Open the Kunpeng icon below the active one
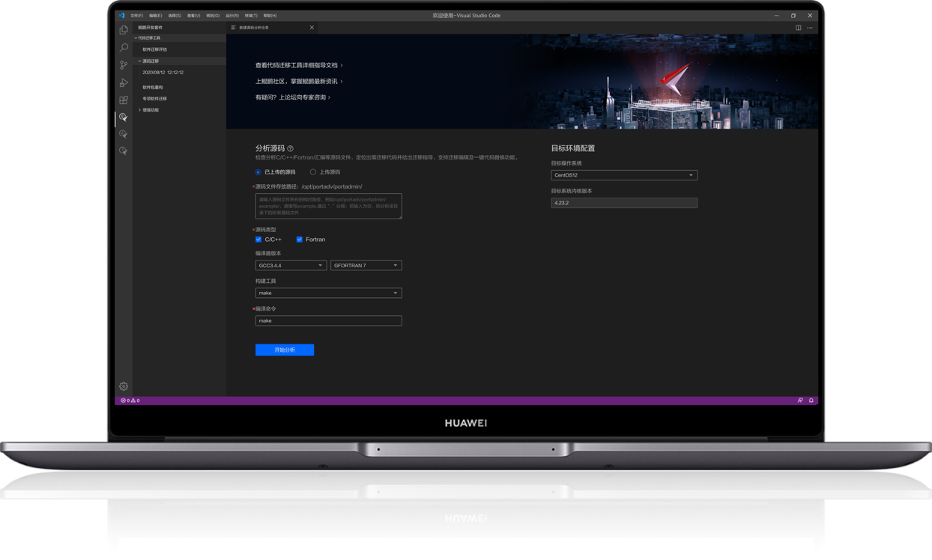Viewport: 932px width, 560px height. coord(124,134)
